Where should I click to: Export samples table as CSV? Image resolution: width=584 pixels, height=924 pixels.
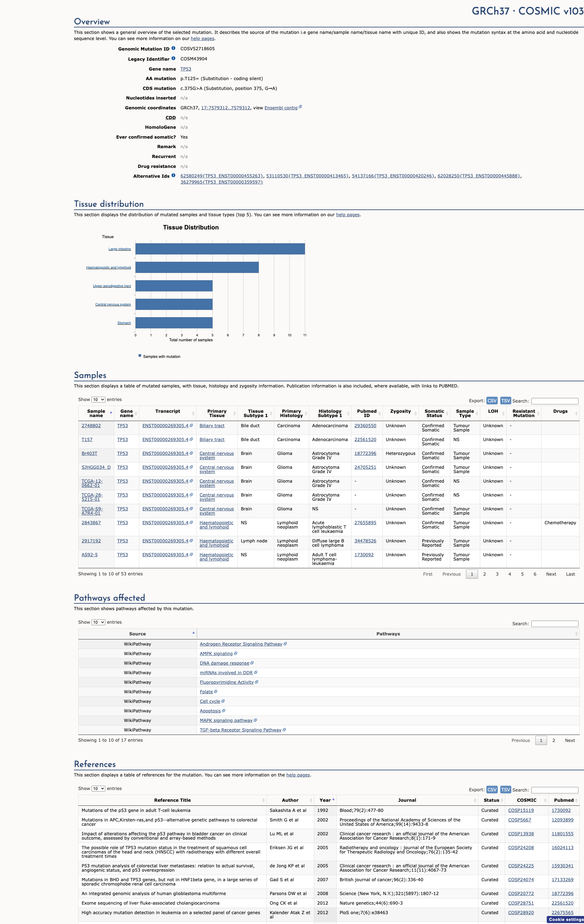click(492, 401)
